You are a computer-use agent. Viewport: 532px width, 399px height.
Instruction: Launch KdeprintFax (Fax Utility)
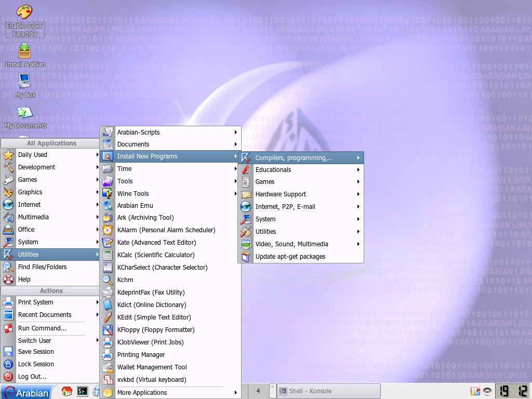170,292
